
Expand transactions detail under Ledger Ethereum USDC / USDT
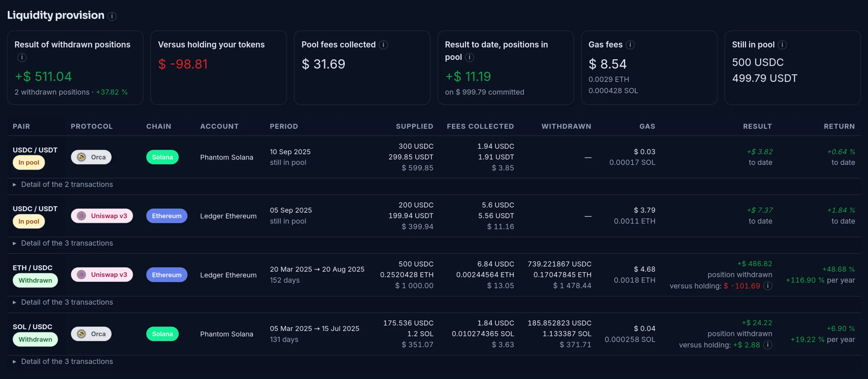63,243
